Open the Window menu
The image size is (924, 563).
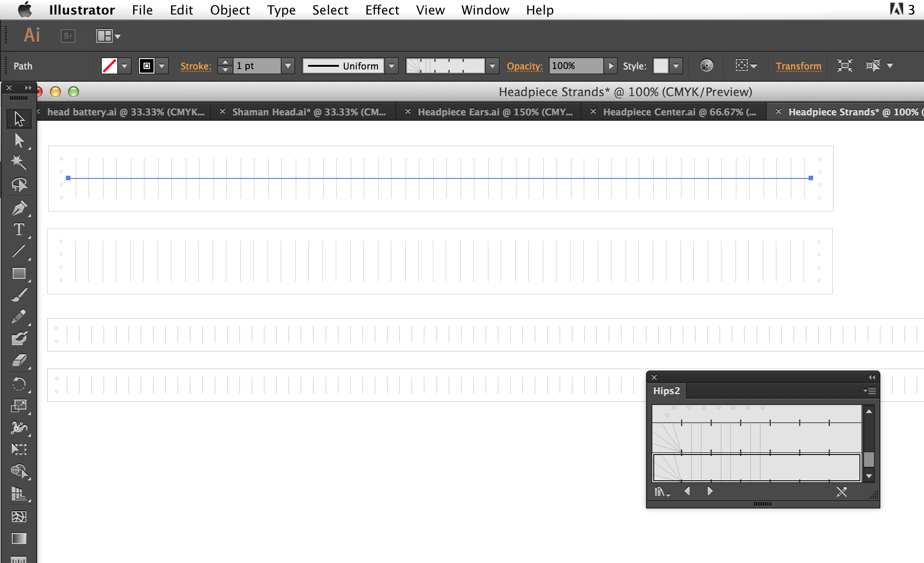484,9
